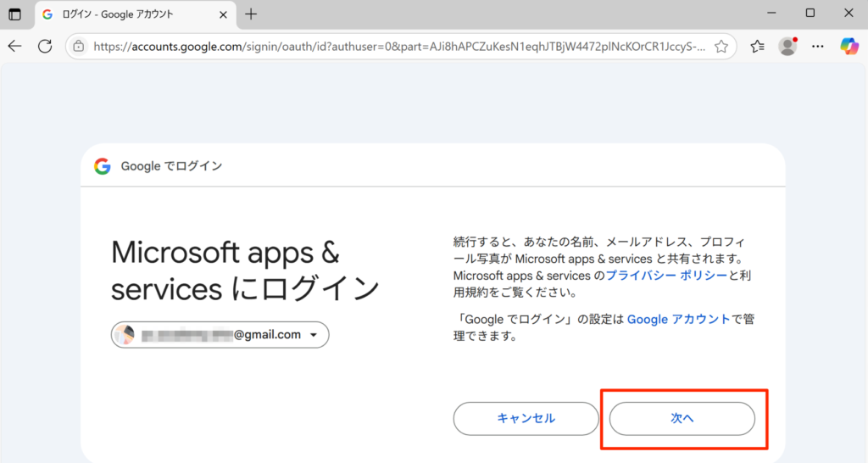Click the Google でログイン header text
868x463 pixels.
171,166
